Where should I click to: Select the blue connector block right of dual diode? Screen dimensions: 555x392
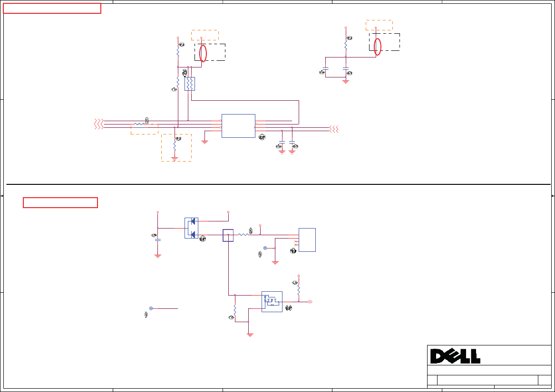(307, 240)
